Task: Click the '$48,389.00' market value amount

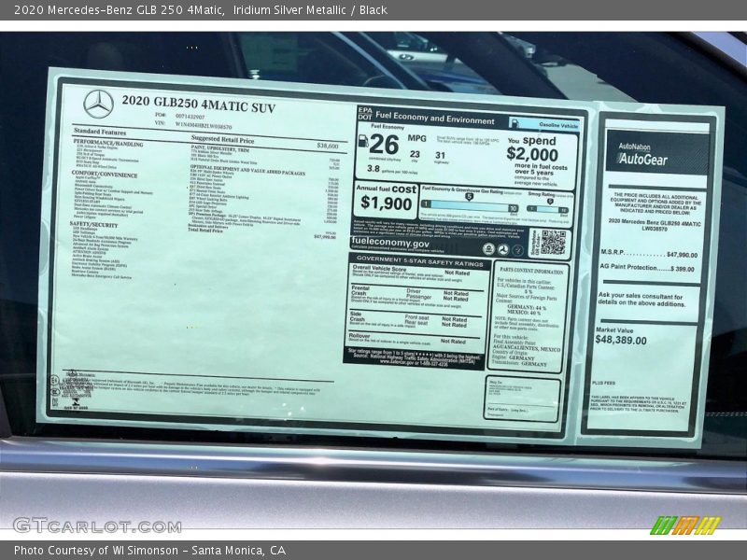Action: (621, 340)
